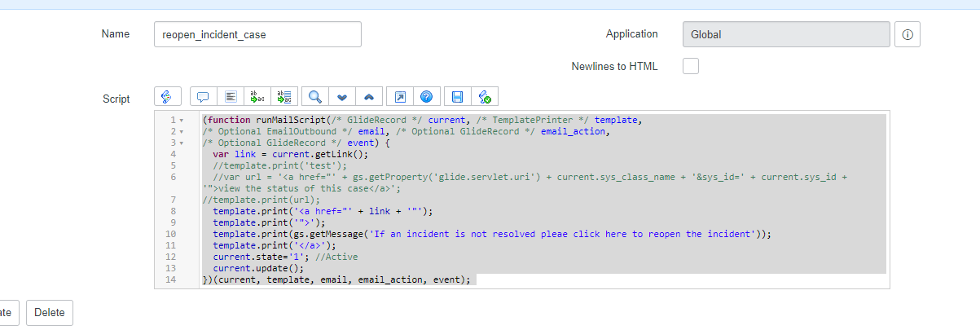This screenshot has height=330, width=980.
Task: Click the Replace icon
Action: pyautogui.click(x=257, y=97)
